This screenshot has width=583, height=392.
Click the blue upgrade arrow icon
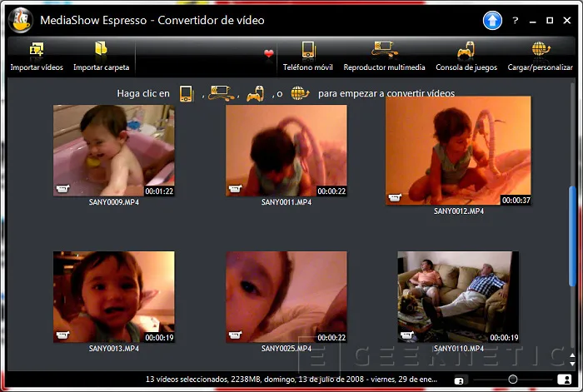pos(492,21)
